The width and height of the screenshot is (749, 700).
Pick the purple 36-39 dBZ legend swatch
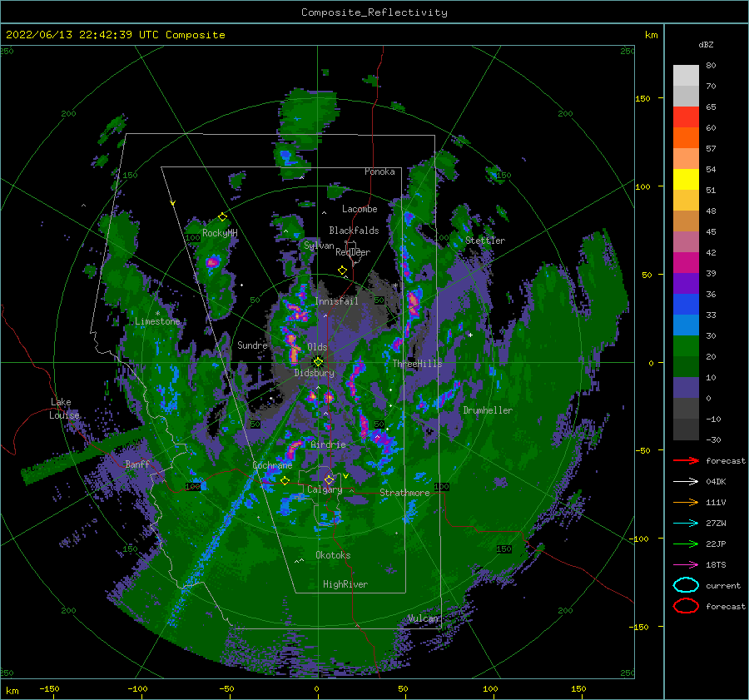click(686, 284)
